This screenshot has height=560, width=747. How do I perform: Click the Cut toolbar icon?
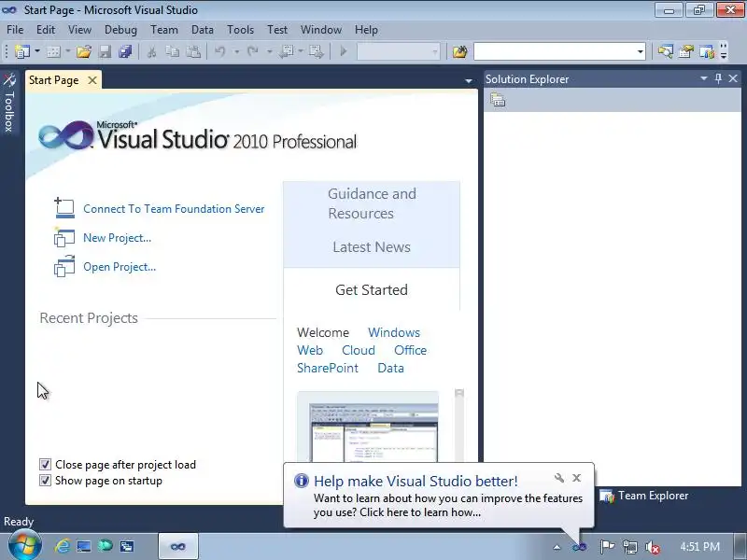151,51
